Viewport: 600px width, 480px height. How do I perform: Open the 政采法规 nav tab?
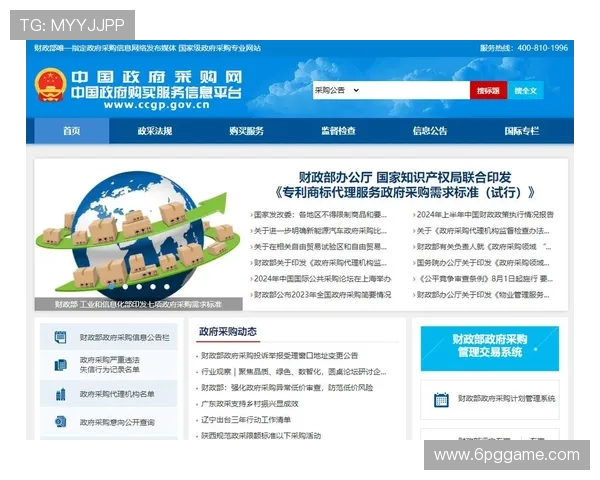[155, 131]
